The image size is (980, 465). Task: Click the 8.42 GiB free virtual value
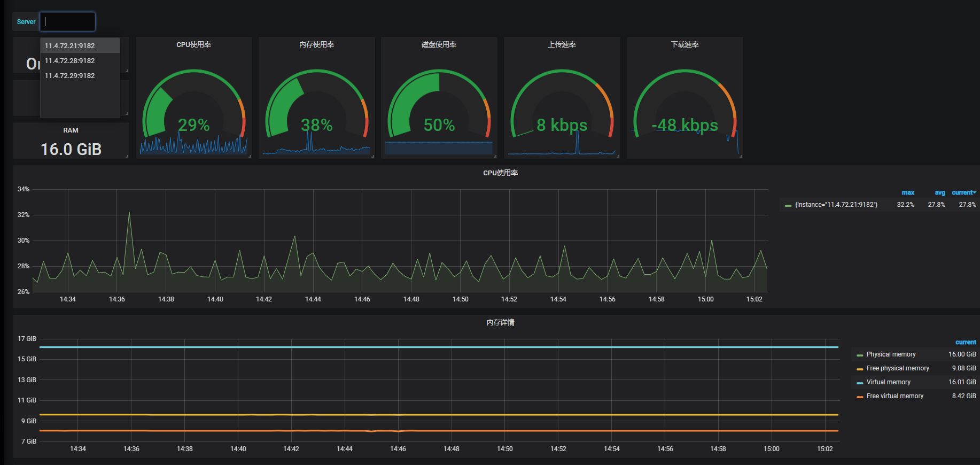click(x=964, y=396)
